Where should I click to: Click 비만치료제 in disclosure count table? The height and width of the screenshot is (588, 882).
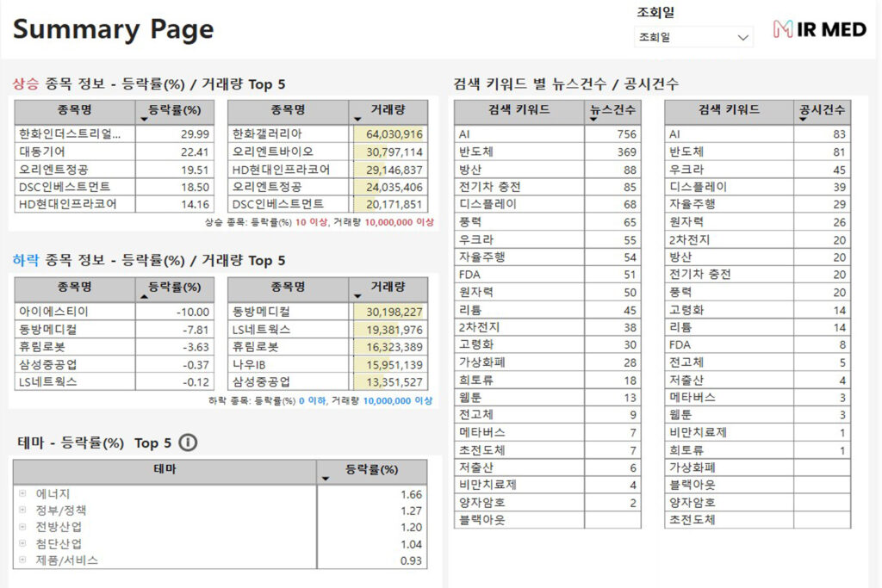pyautogui.click(x=698, y=432)
